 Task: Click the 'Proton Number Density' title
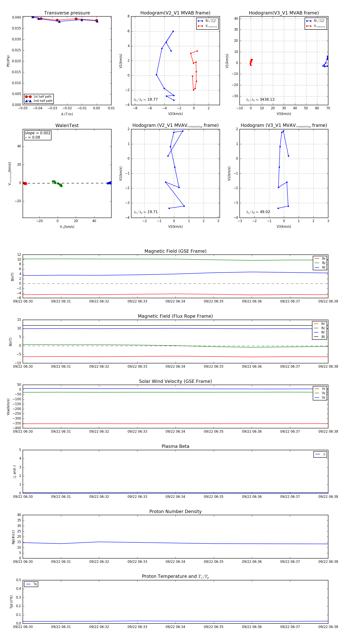pos(175,511)
